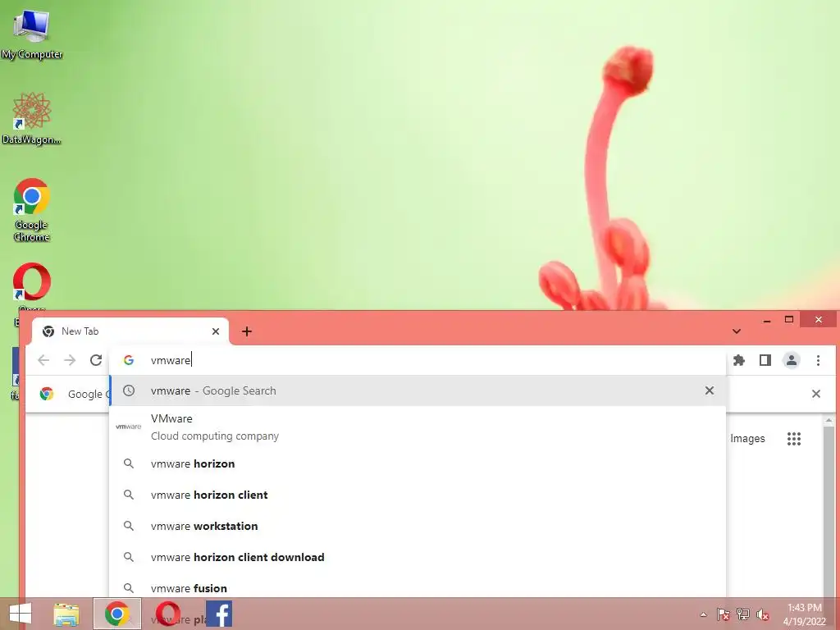Show hidden system tray icons
Screen dimensions: 840x630
coord(703,614)
